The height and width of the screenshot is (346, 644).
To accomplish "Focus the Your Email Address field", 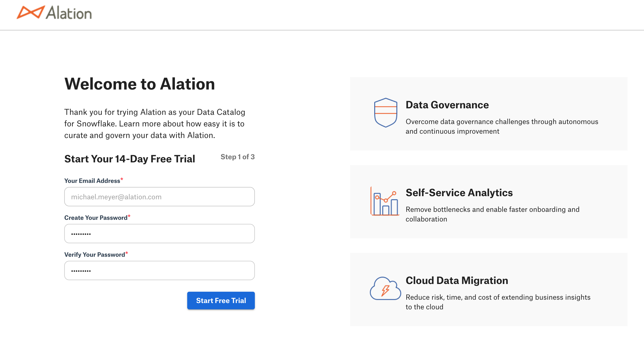I will tap(159, 197).
